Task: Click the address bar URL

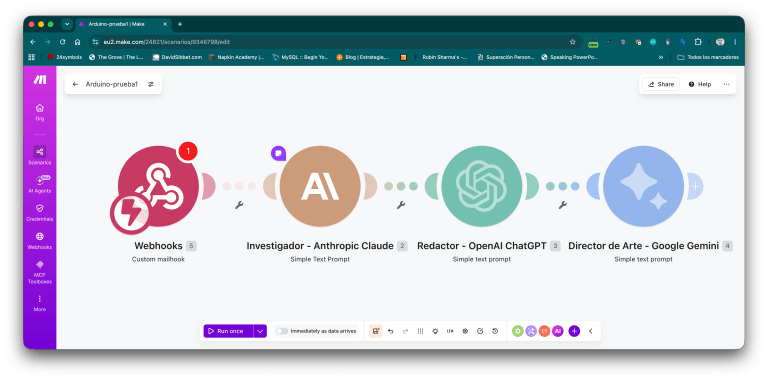Action: tap(167, 42)
